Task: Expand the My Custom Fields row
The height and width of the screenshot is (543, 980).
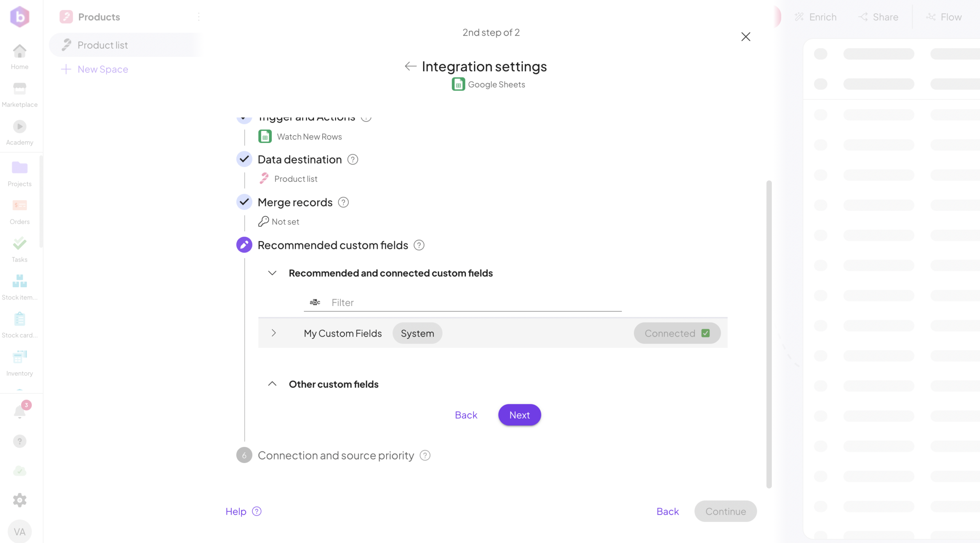Action: point(273,333)
